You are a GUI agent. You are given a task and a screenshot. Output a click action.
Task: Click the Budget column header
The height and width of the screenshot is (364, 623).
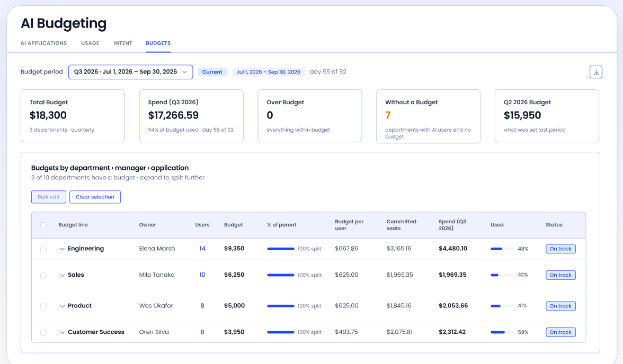pyautogui.click(x=233, y=225)
